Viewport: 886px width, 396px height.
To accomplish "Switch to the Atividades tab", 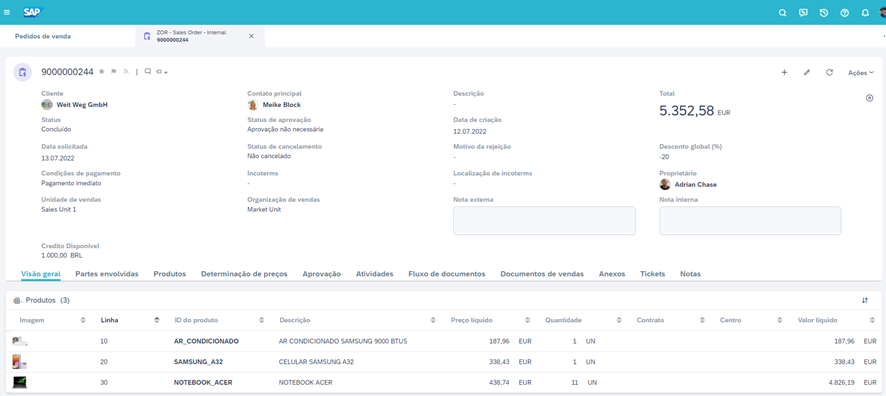I will tap(375, 273).
